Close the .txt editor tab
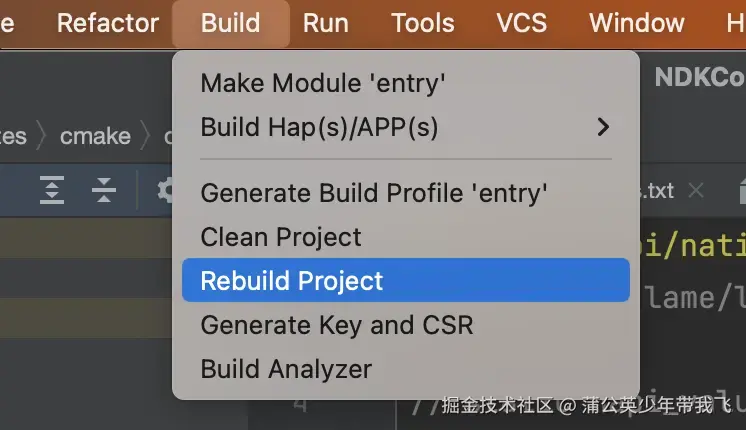Screen dimensions: 746x430 pyautogui.click(x=697, y=190)
